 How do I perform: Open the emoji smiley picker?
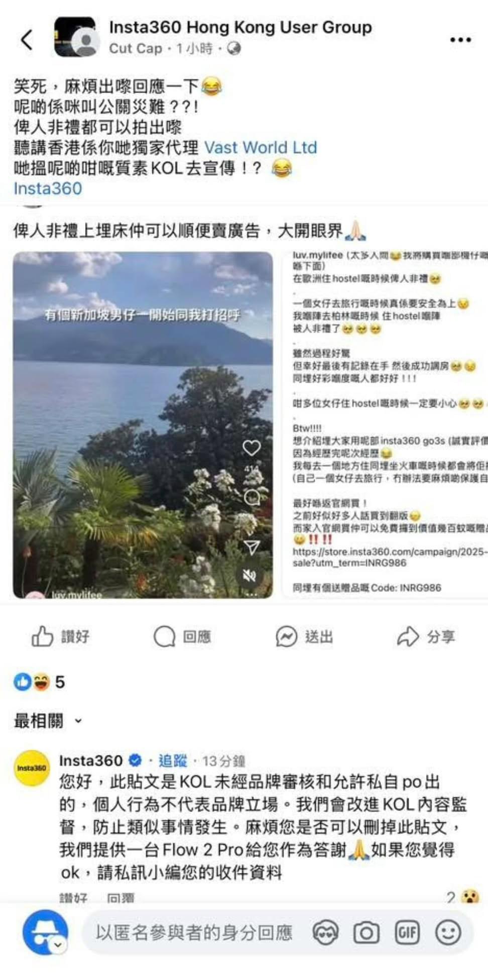click(x=448, y=933)
